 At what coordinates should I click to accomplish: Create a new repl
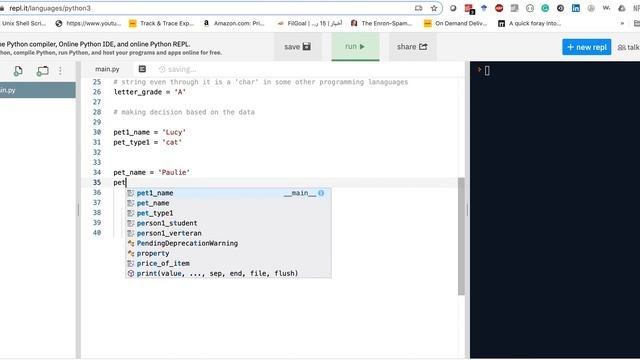587,47
